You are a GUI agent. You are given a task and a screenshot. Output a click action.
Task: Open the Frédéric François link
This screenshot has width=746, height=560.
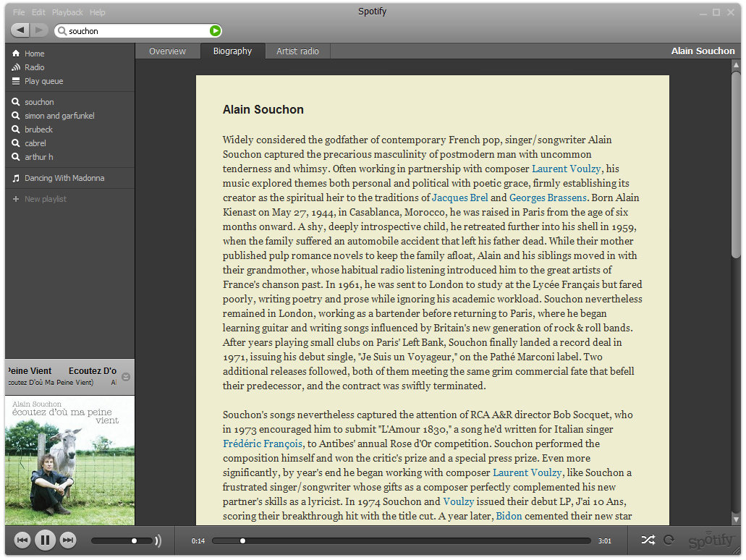tap(263, 444)
